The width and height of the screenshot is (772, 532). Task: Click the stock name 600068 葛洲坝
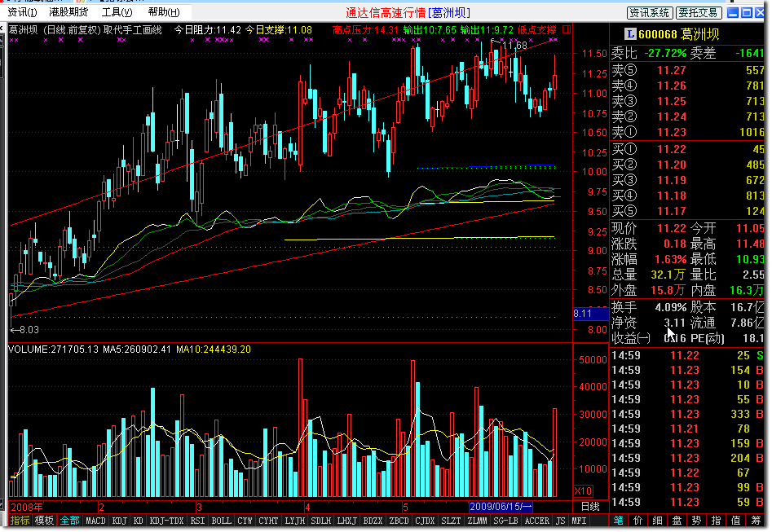point(679,34)
